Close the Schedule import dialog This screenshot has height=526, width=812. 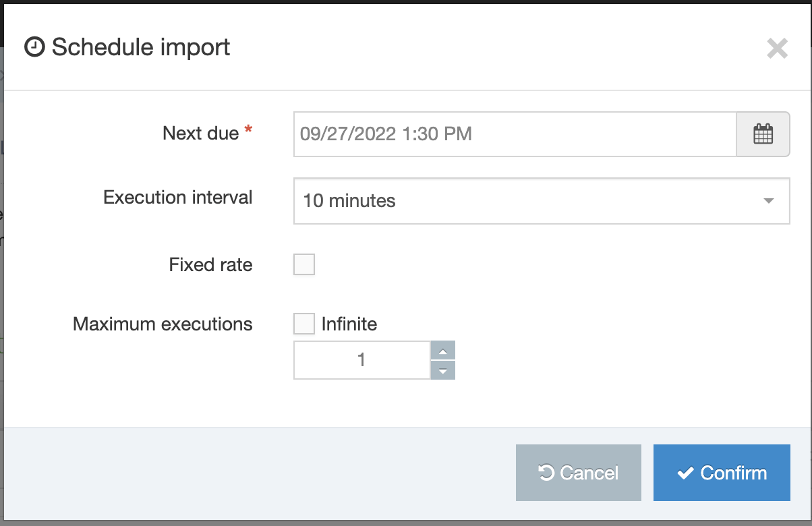(x=777, y=49)
